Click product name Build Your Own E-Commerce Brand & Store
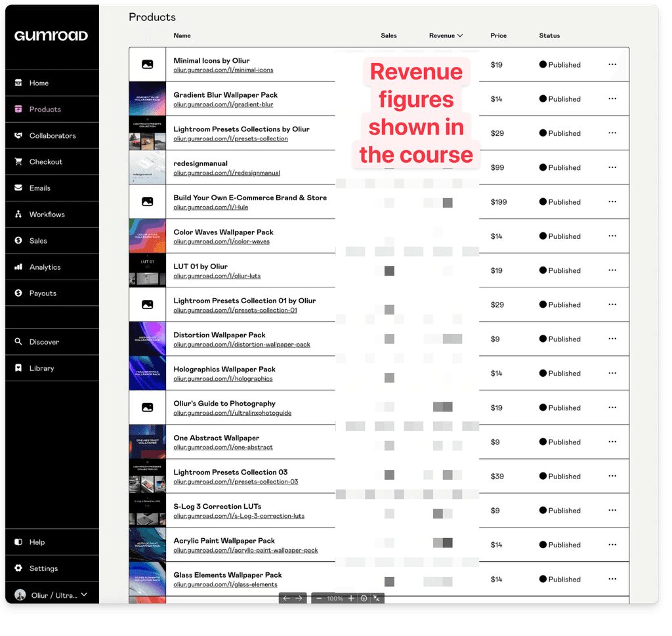Screen dimensions: 672x636 (250, 198)
